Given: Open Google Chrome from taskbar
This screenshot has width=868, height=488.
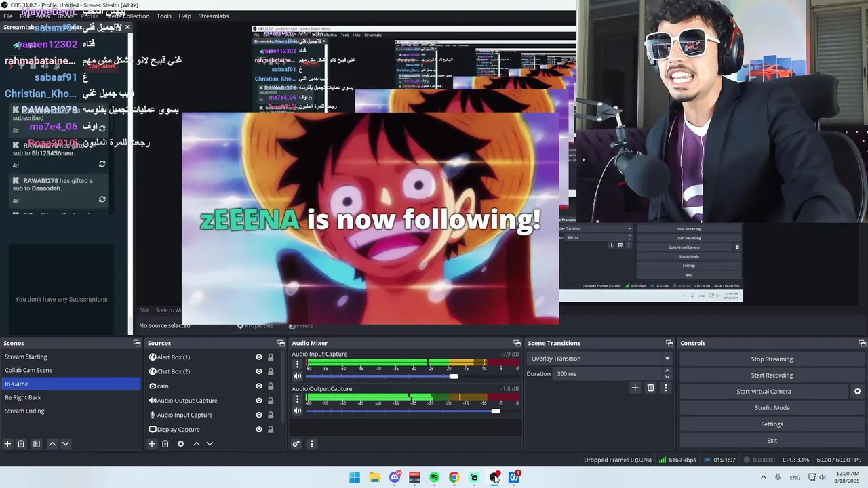Looking at the screenshot, I should pyautogui.click(x=454, y=478).
